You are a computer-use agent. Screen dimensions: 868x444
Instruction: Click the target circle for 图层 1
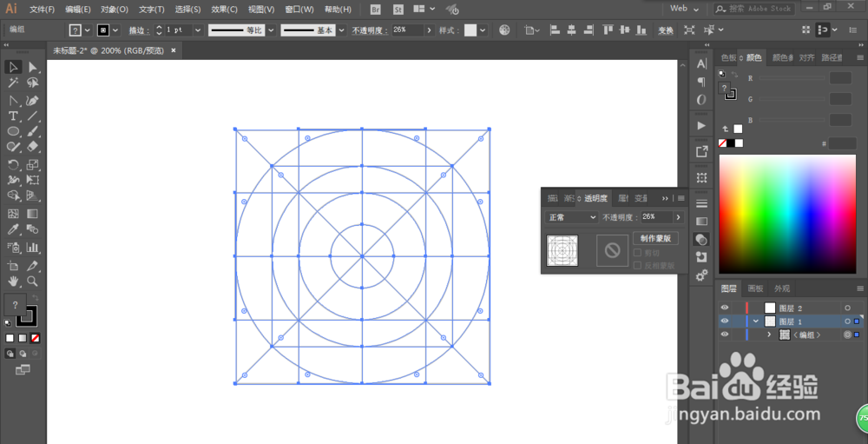pyautogui.click(x=847, y=321)
